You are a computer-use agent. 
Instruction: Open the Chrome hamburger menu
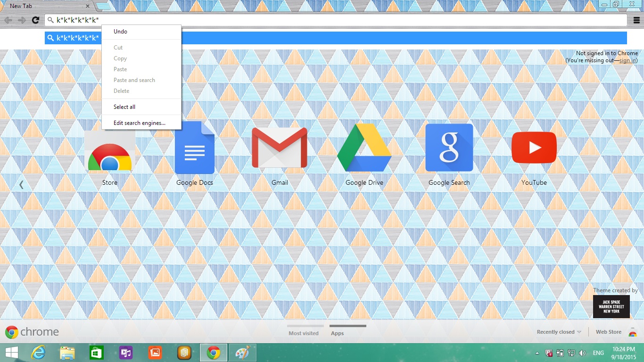tap(636, 20)
